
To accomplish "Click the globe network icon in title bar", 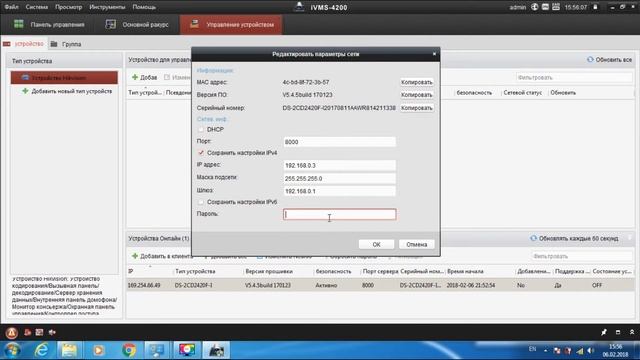I will tap(535, 7).
